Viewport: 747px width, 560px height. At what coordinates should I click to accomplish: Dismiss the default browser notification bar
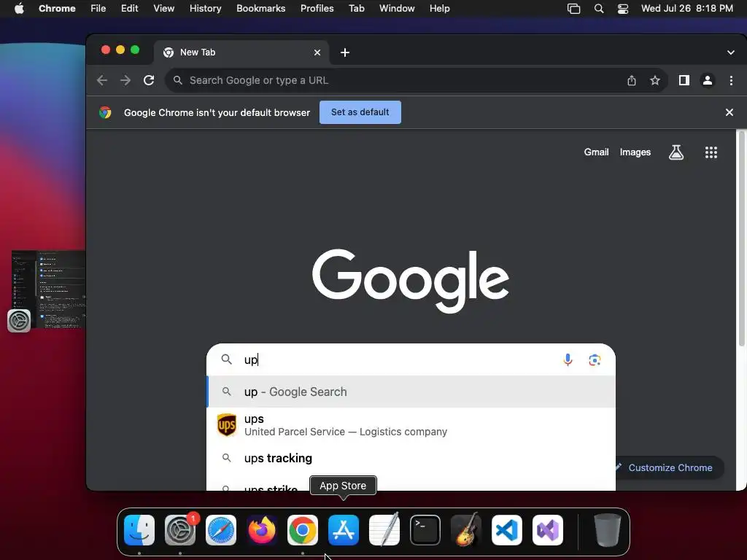729,112
